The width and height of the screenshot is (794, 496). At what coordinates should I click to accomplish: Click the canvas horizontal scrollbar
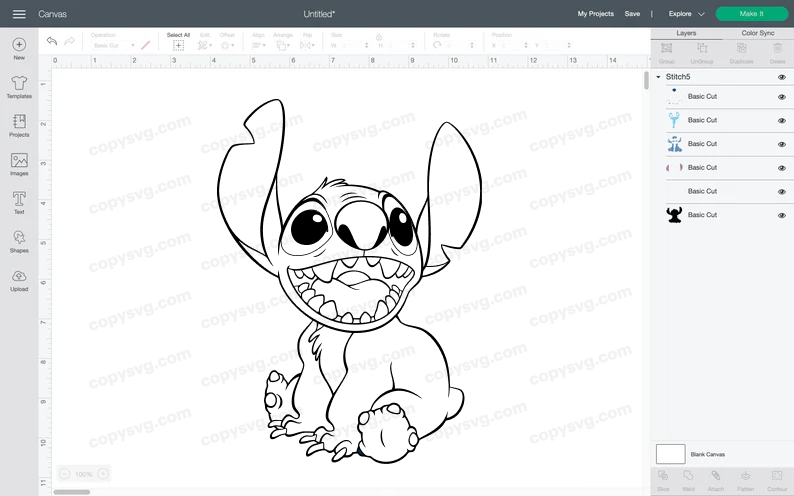[x=71, y=492]
